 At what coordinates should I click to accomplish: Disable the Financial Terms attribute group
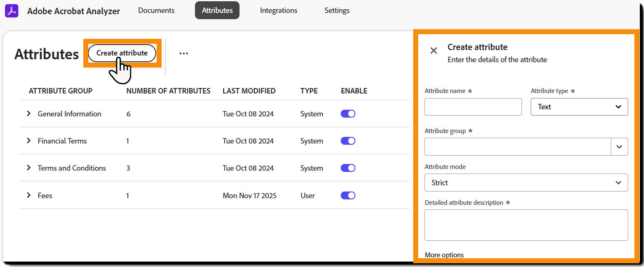pos(348,141)
